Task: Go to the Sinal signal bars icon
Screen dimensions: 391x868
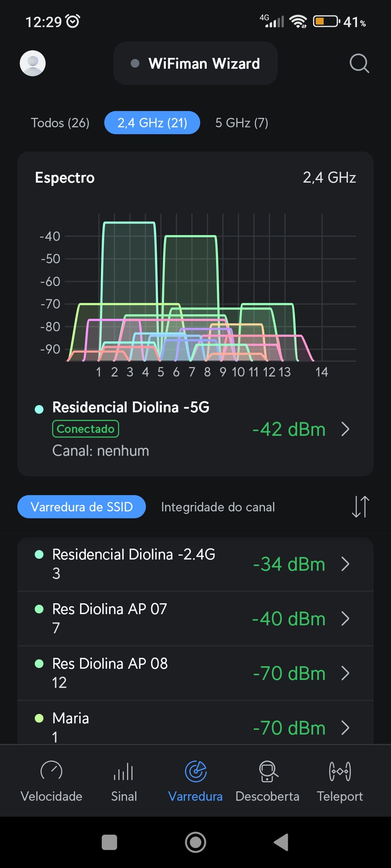Action: point(124,771)
